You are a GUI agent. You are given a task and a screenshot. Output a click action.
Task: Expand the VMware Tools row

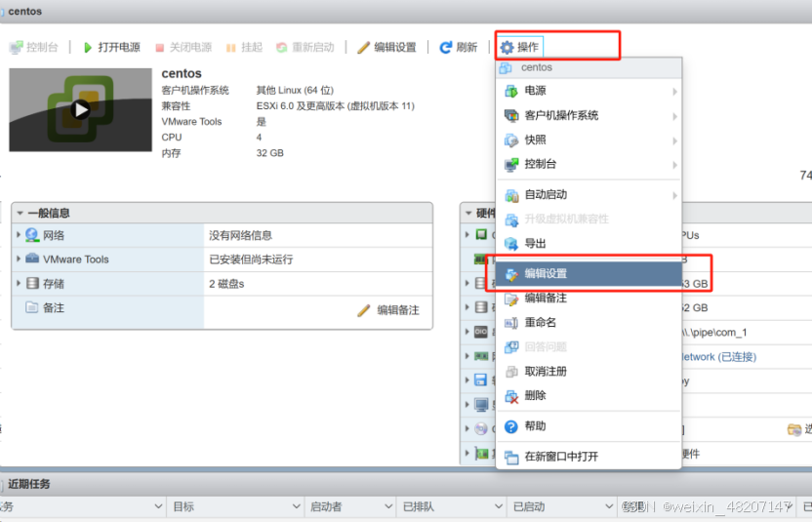pyautogui.click(x=19, y=259)
